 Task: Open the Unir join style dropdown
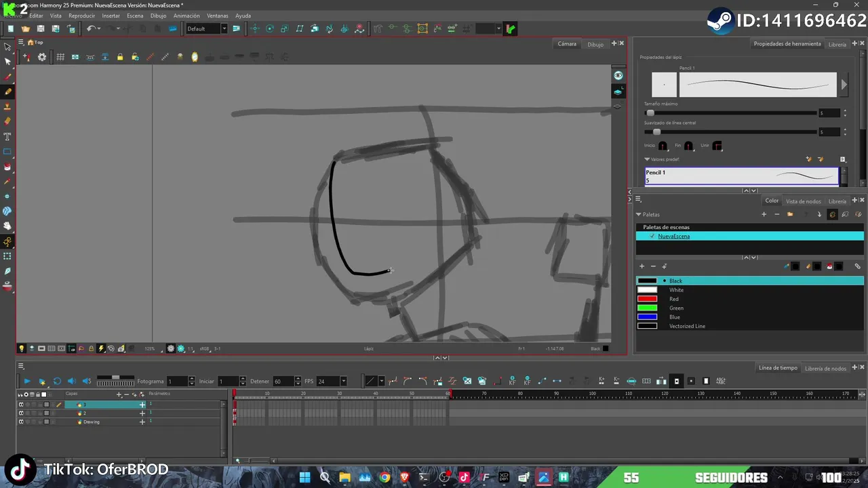click(717, 146)
